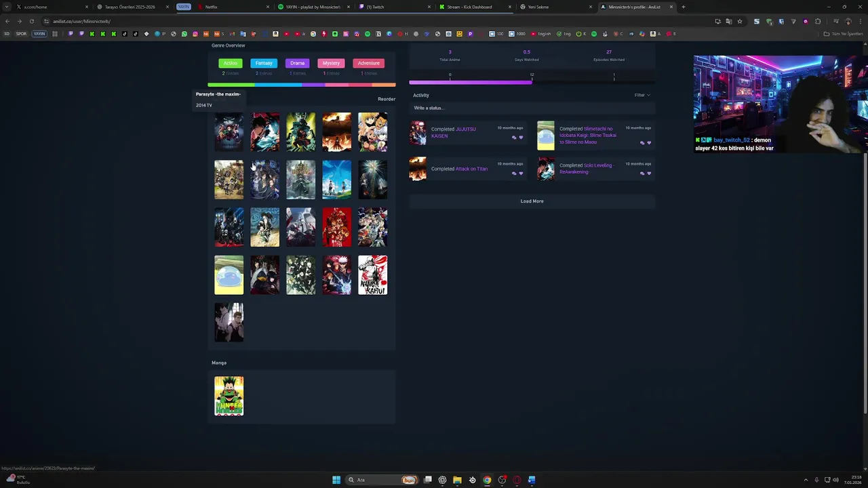The image size is (868, 488).
Task: Select the Adventure genre tag
Action: pyautogui.click(x=369, y=63)
